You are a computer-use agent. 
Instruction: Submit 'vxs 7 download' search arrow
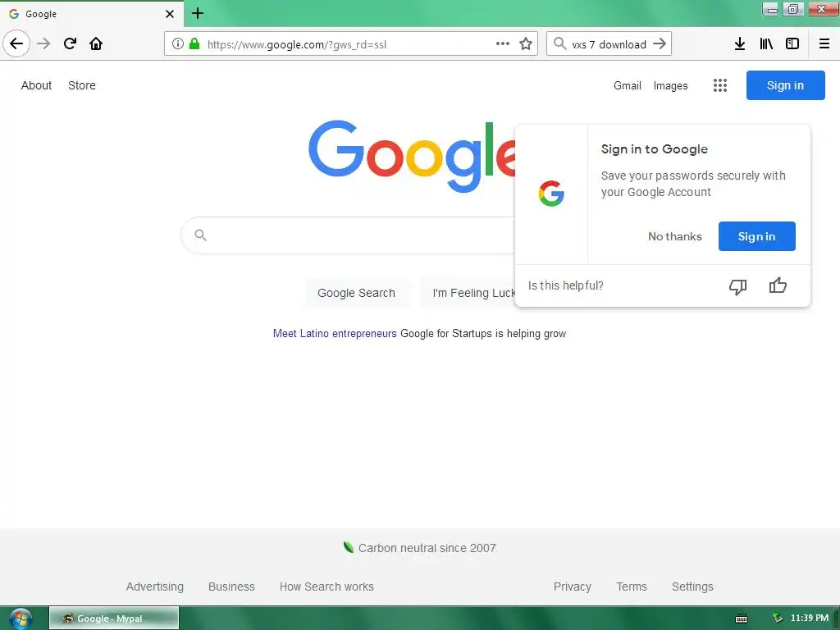point(660,43)
